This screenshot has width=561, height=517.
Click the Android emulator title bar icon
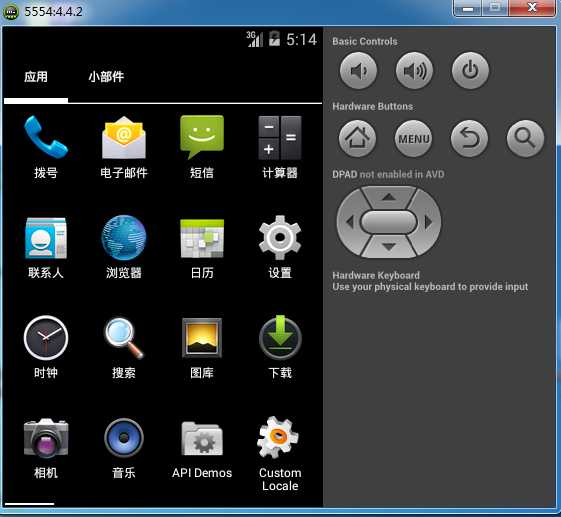(11, 12)
